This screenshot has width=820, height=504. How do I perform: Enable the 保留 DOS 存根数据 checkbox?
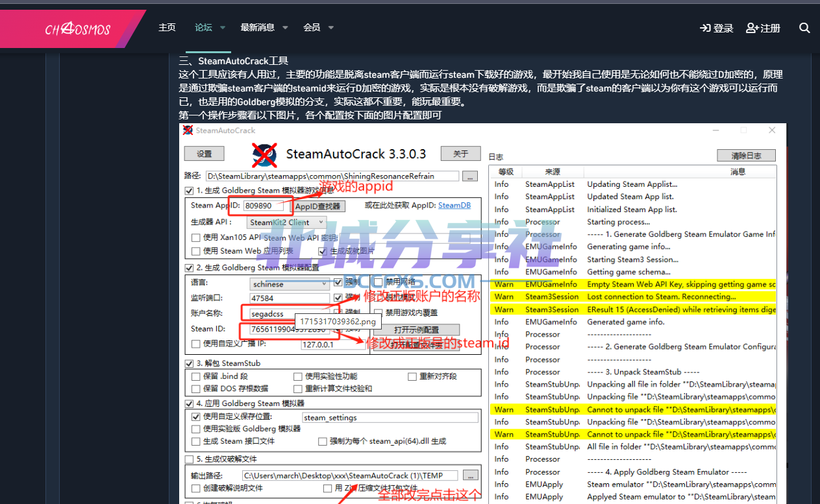click(196, 389)
